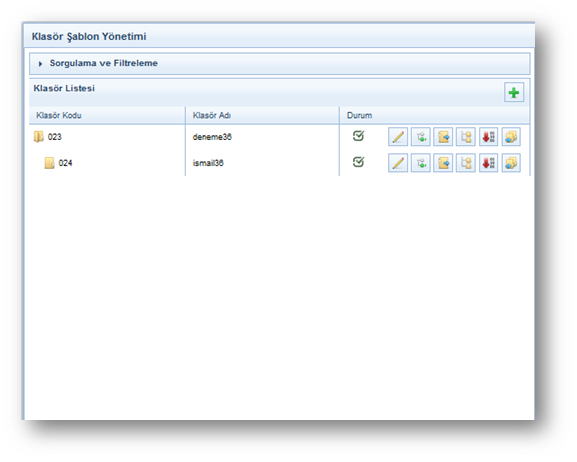
Task: Click the Sorgulama ve Filtreleme title
Action: point(104,63)
